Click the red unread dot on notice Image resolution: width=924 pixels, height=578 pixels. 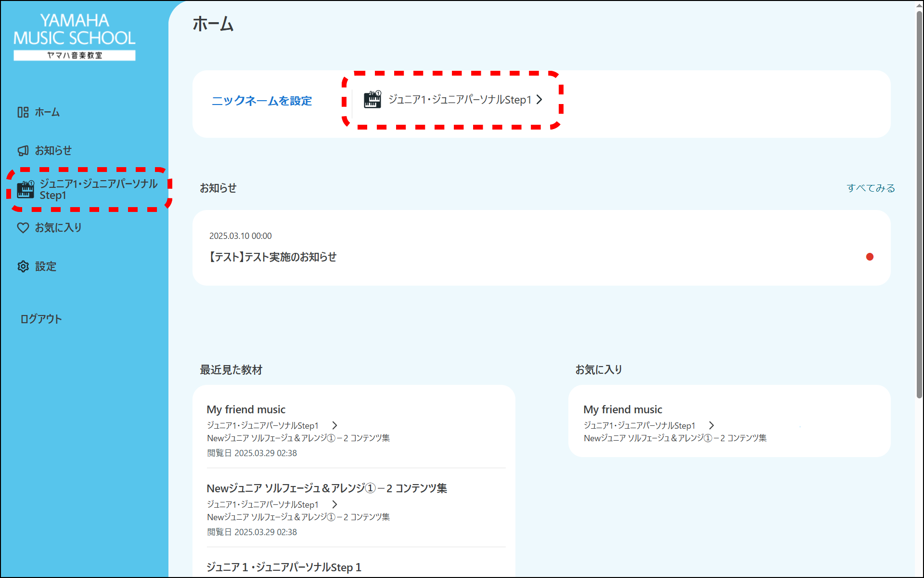pos(870,257)
